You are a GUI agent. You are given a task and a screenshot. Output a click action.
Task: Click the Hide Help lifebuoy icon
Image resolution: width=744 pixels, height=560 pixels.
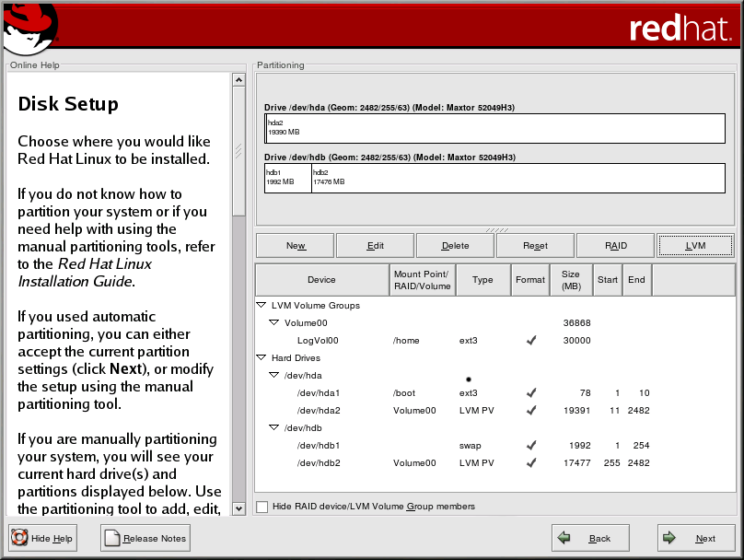coord(19,538)
